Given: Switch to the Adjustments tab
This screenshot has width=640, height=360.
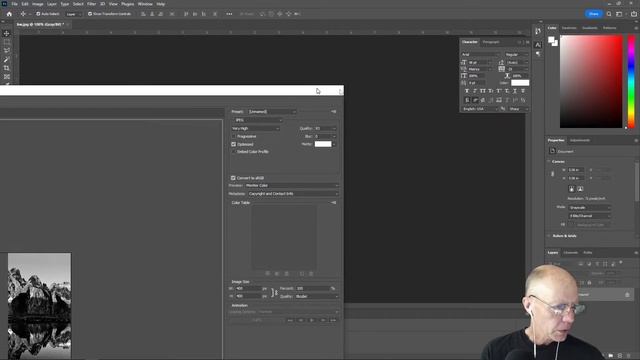Looking at the screenshot, I should tap(580, 140).
